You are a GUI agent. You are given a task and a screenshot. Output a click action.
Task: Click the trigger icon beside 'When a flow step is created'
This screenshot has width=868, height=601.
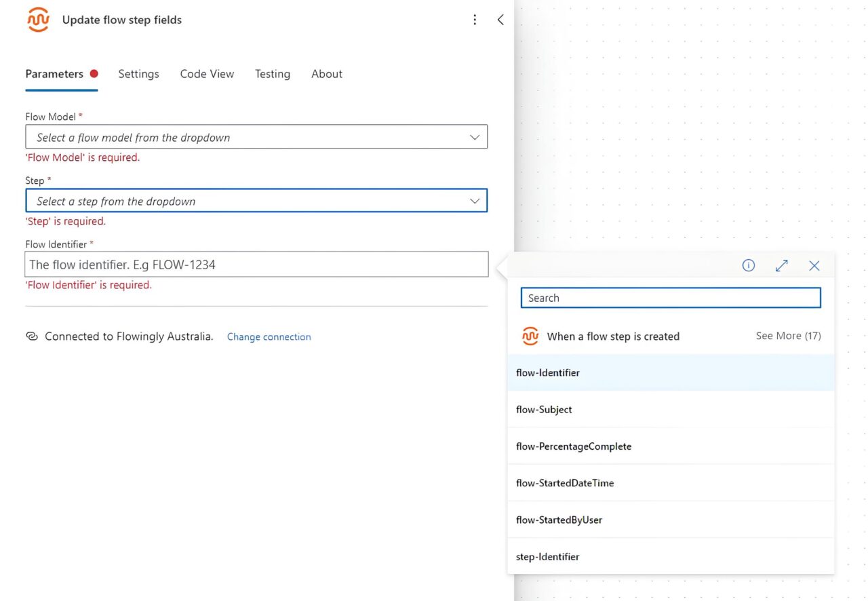click(x=530, y=336)
